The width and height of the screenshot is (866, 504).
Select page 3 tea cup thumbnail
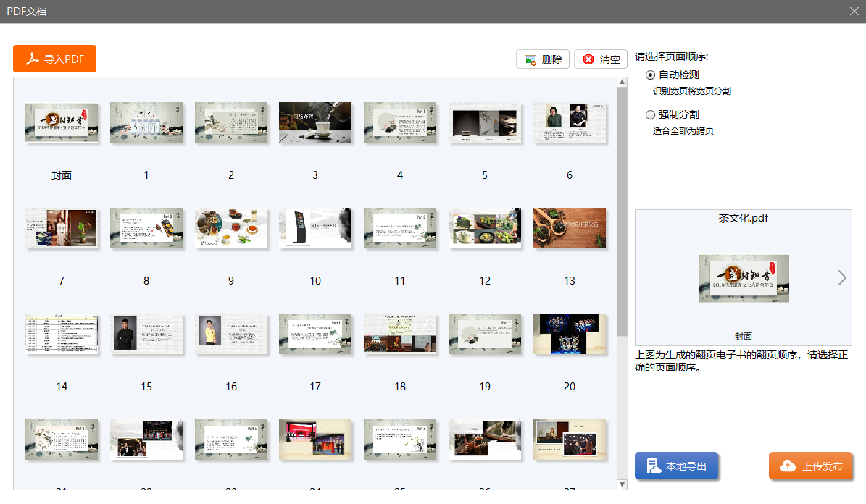(315, 122)
